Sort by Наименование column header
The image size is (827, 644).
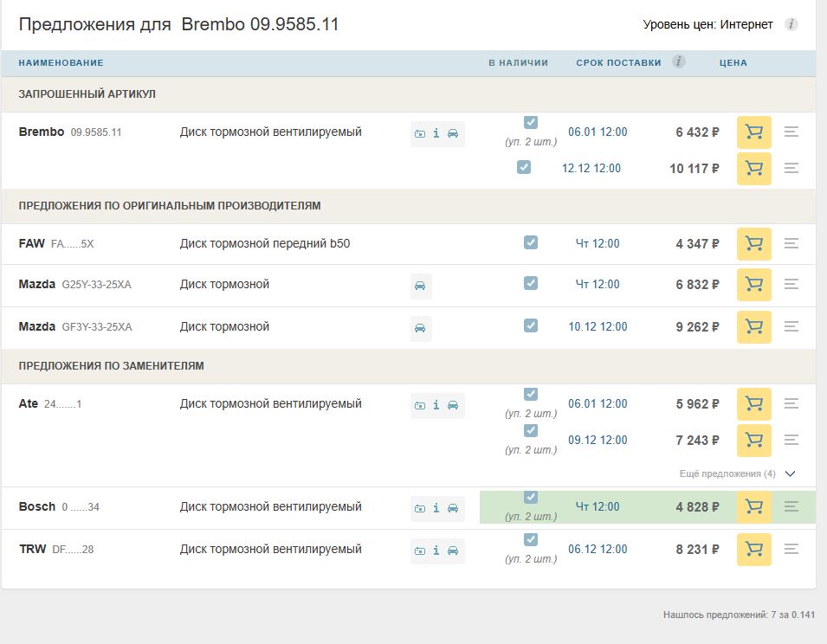61,62
